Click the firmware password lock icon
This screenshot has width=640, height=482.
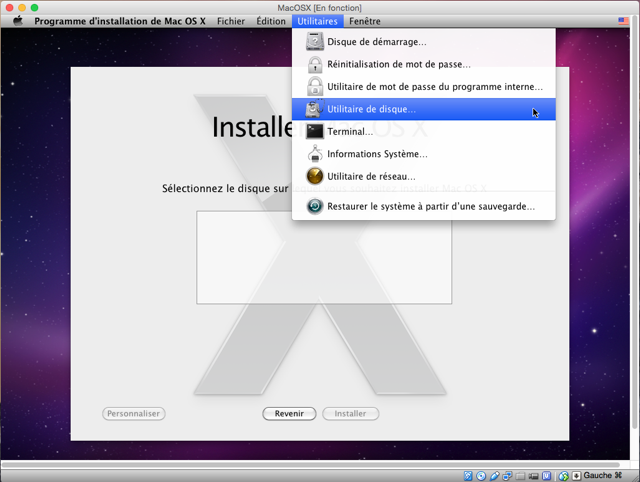tap(315, 87)
